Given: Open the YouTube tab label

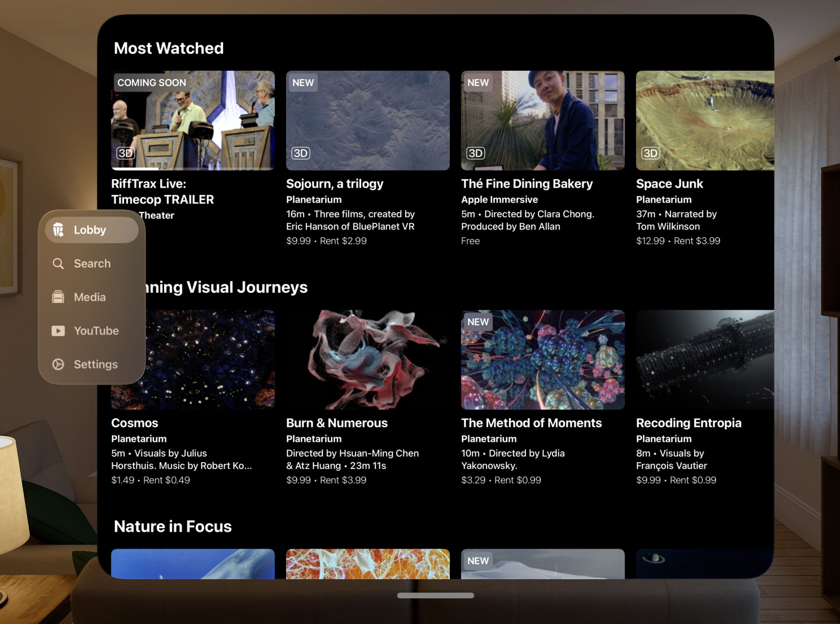Looking at the screenshot, I should pos(96,331).
